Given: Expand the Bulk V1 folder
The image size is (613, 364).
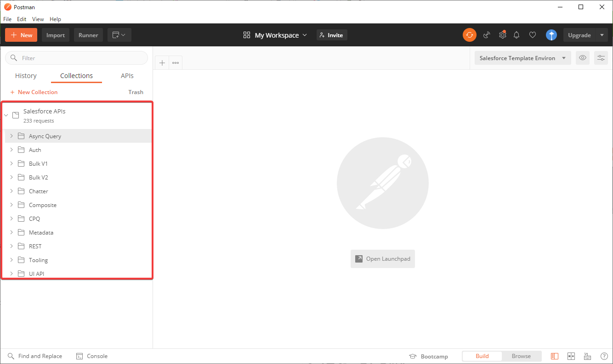Looking at the screenshot, I should point(11,163).
